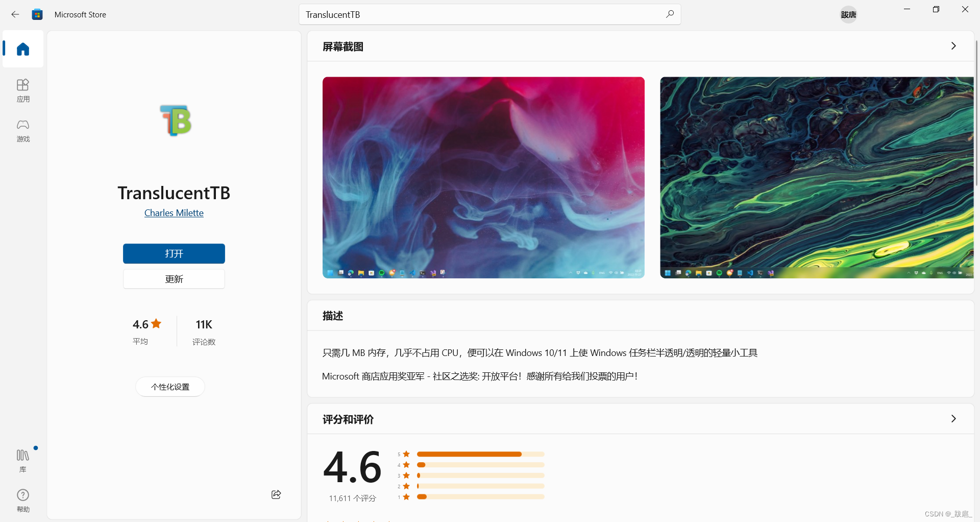This screenshot has height=522, width=980.
Task: Select the Home icon in the sidebar
Action: click(22, 49)
